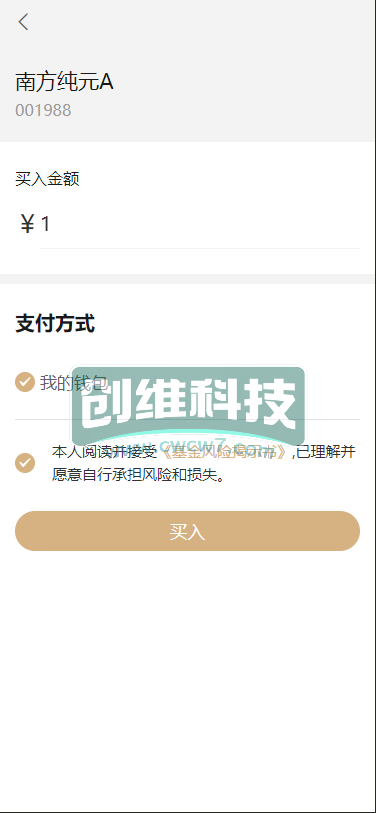376x813 pixels.
Task: Tap the 买入 button
Action: tap(187, 531)
